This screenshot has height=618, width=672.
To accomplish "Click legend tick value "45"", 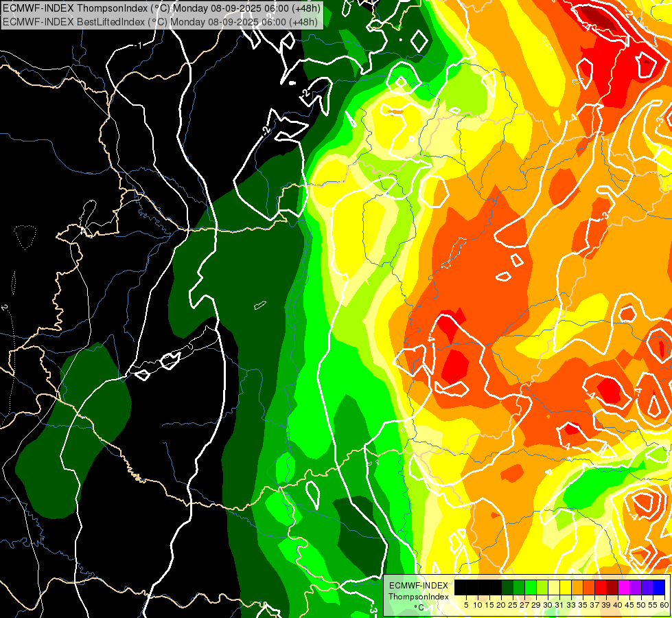I will [x=629, y=605].
